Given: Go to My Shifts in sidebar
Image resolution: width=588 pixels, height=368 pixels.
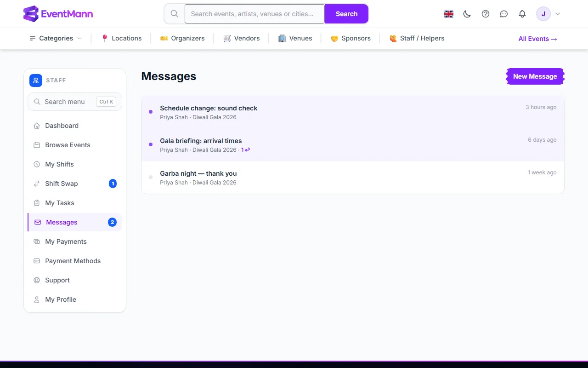Looking at the screenshot, I should (x=75, y=164).
